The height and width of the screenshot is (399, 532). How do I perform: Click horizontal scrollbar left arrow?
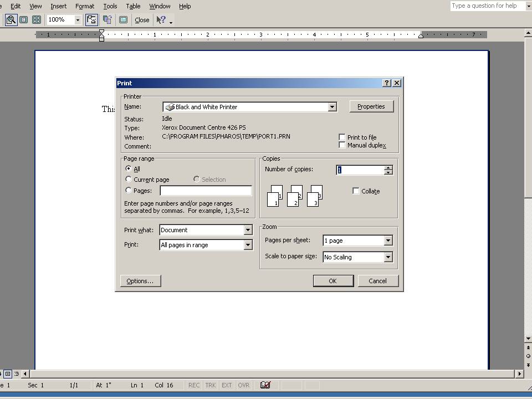click(x=25, y=374)
